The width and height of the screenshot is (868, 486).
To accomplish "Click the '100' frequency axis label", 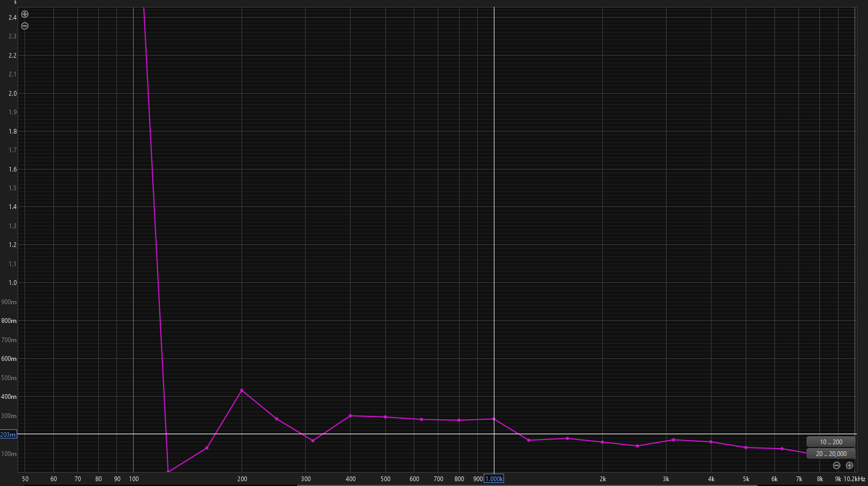I will coord(134,479).
